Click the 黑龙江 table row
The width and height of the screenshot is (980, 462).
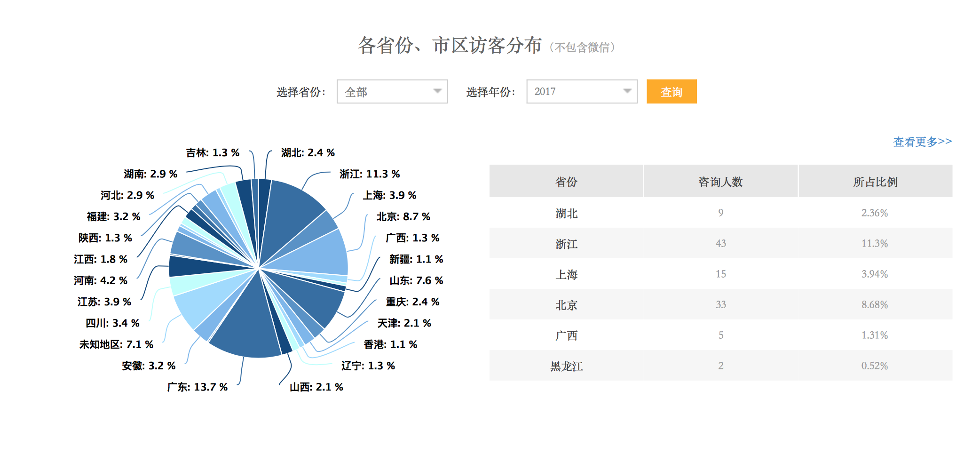(720, 366)
